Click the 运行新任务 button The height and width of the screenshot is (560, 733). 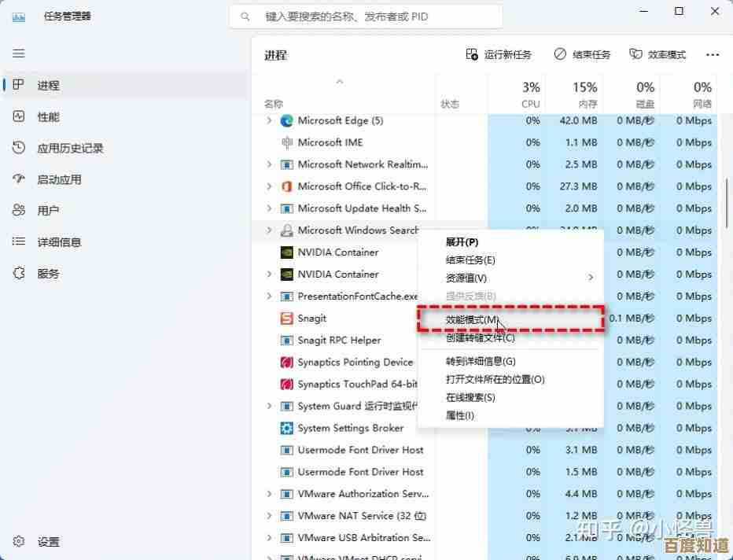point(499,55)
